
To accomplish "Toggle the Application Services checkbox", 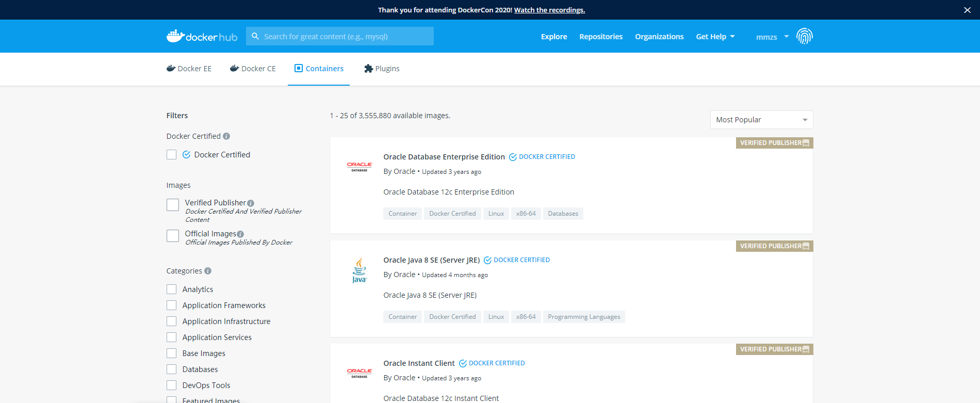I will 172,337.
